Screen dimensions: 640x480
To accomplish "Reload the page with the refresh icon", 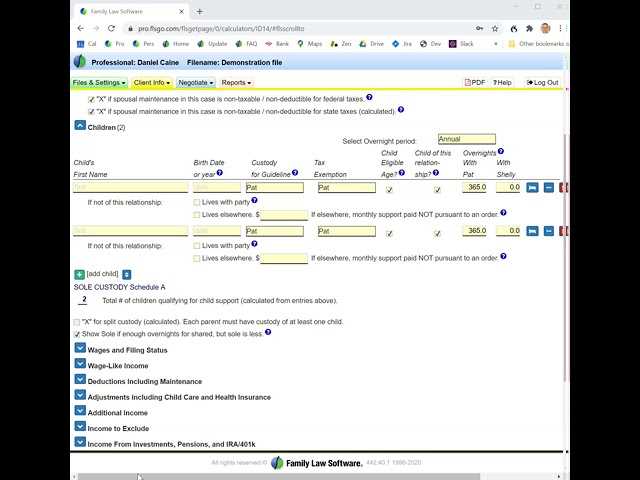I will tap(111, 28).
